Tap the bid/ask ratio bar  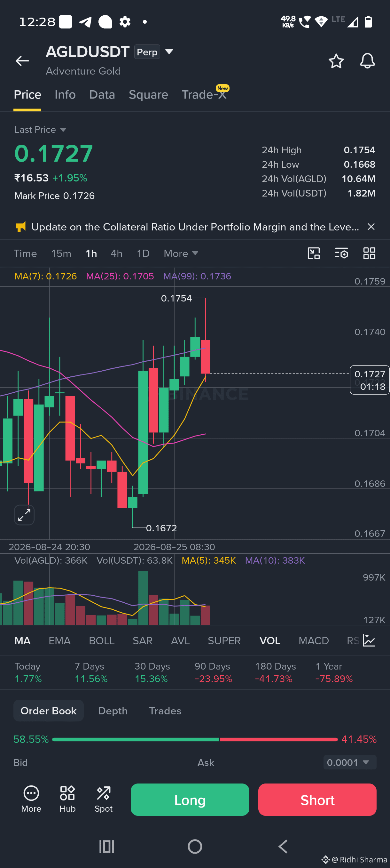195,739
